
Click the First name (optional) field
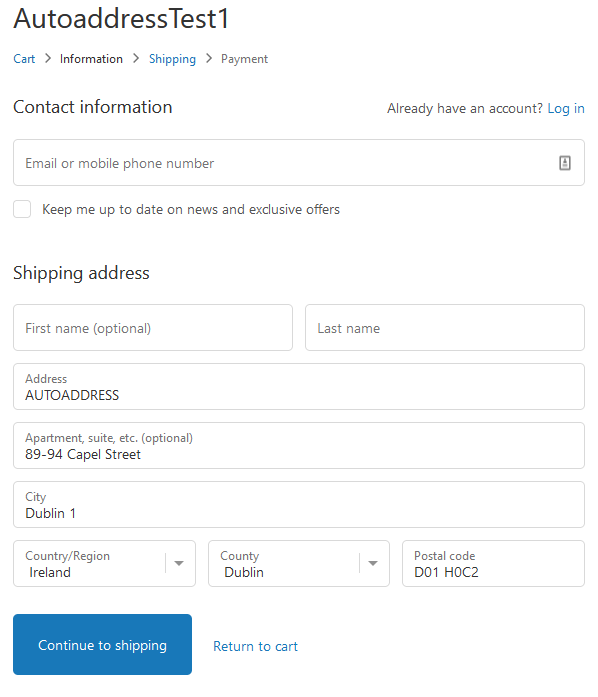153,328
